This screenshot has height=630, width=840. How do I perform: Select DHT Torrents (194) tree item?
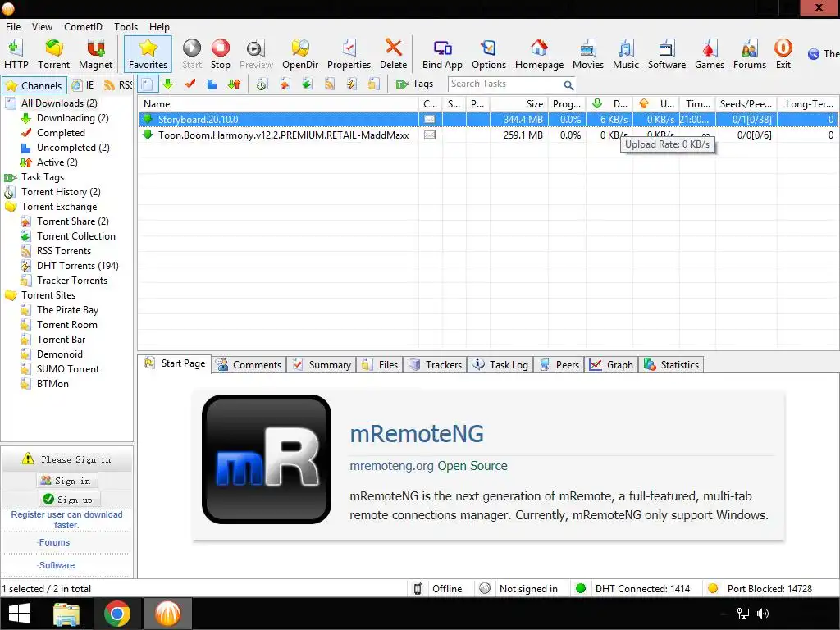pyautogui.click(x=78, y=266)
